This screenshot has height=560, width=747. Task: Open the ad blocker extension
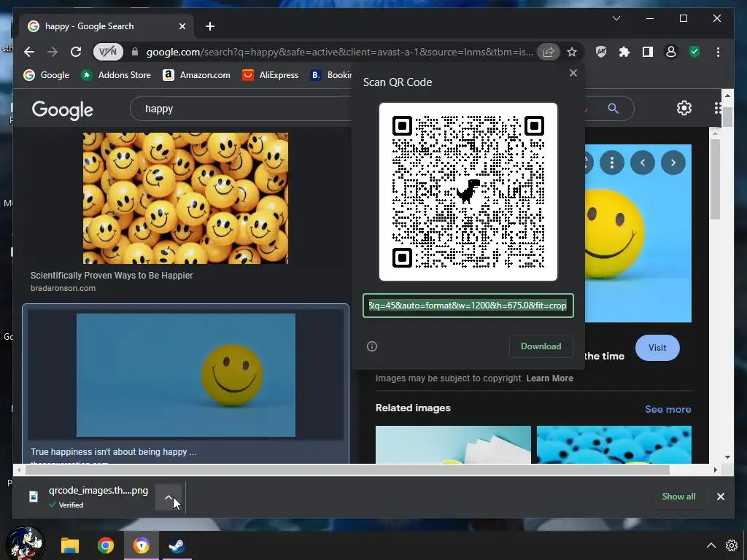tap(601, 52)
